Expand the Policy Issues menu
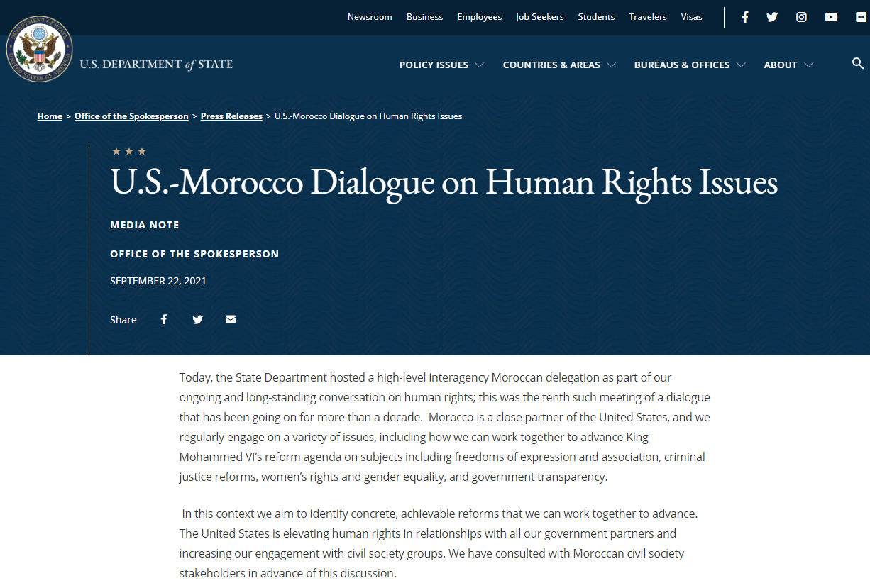Screen dimensions: 870x588 (x=441, y=65)
